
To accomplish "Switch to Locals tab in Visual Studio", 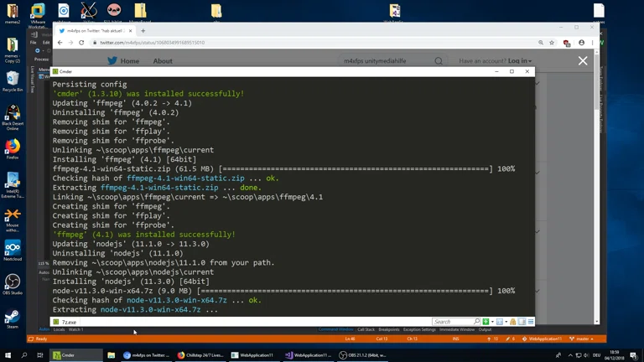I will 59,329.
